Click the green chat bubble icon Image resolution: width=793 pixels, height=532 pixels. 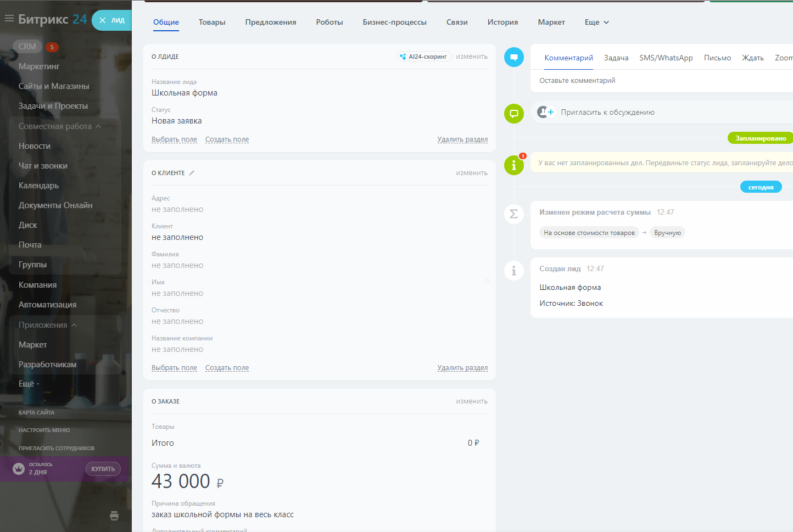[x=514, y=114]
